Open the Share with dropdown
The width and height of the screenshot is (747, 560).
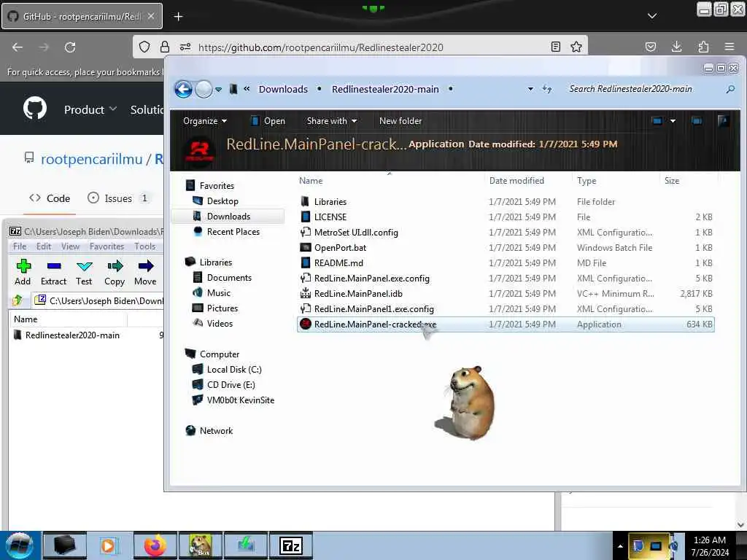(x=332, y=121)
